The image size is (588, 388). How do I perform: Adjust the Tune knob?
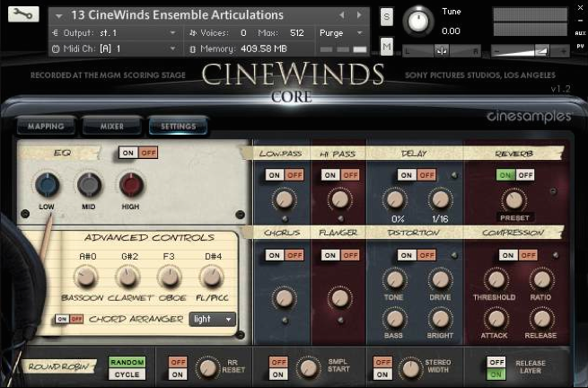(x=417, y=22)
